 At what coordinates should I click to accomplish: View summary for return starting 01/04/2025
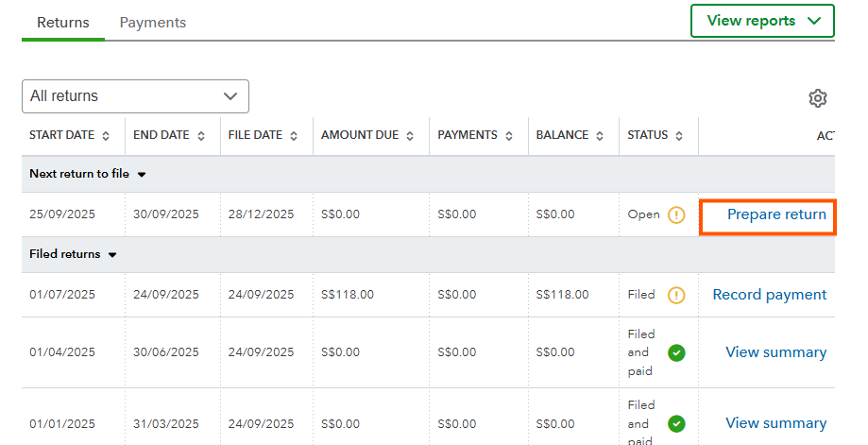[775, 352]
